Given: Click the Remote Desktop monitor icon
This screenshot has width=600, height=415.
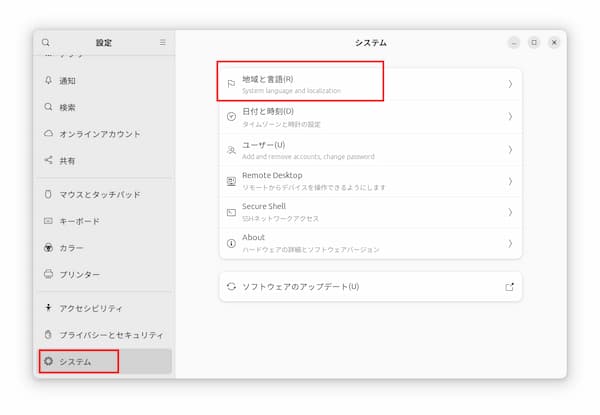Looking at the screenshot, I should tap(231, 181).
